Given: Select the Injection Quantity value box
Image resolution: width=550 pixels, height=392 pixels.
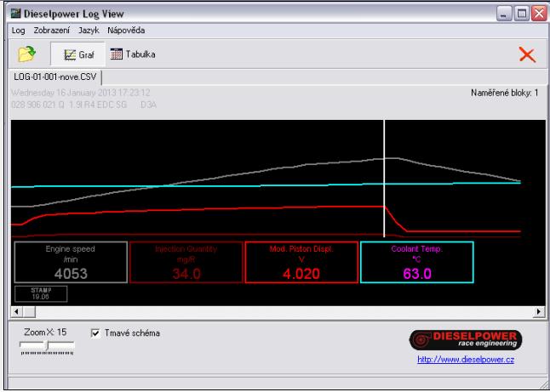Looking at the screenshot, I should tap(186, 262).
